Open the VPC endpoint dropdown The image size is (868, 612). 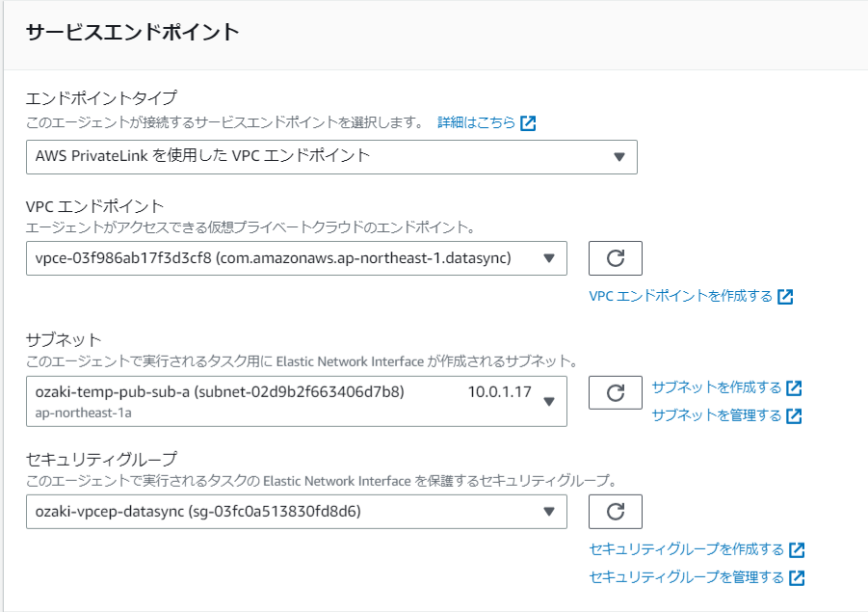[297, 258]
